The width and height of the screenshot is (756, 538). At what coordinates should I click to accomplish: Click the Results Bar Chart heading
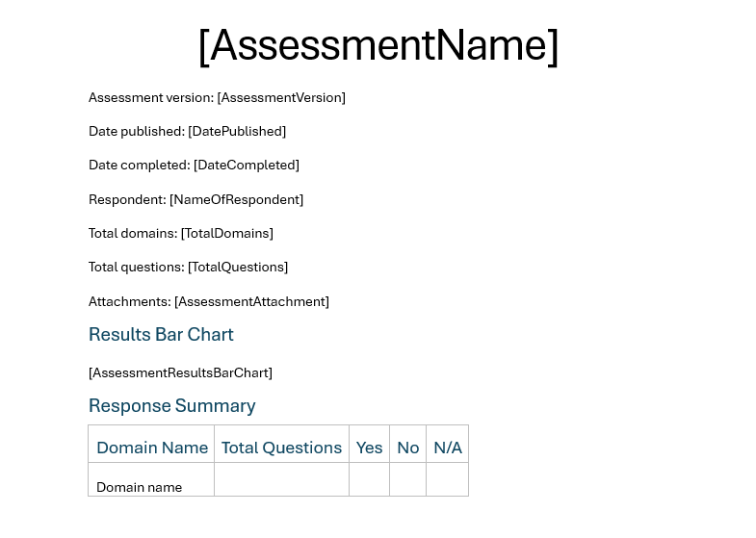click(x=161, y=335)
